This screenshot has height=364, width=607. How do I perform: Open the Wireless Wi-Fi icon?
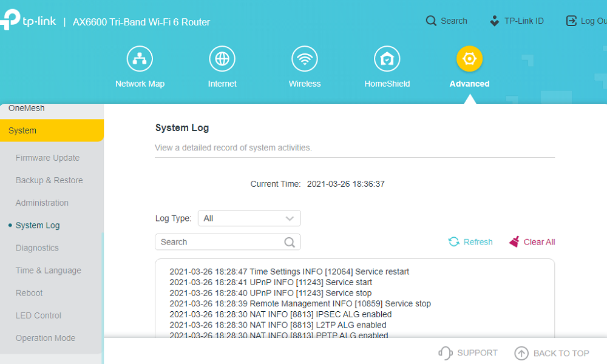pyautogui.click(x=305, y=59)
